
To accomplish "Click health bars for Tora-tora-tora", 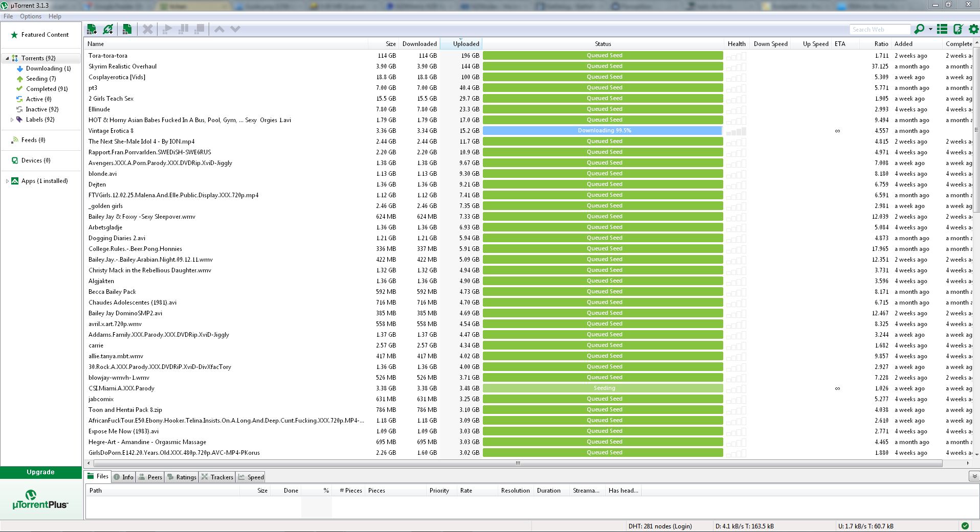I will pyautogui.click(x=736, y=56).
